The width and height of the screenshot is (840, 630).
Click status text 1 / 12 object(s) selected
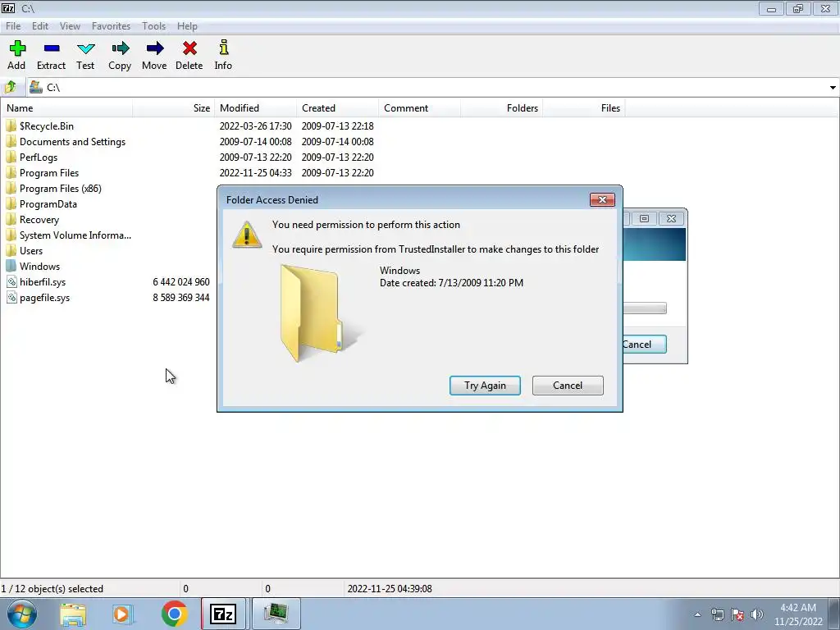pos(52,589)
